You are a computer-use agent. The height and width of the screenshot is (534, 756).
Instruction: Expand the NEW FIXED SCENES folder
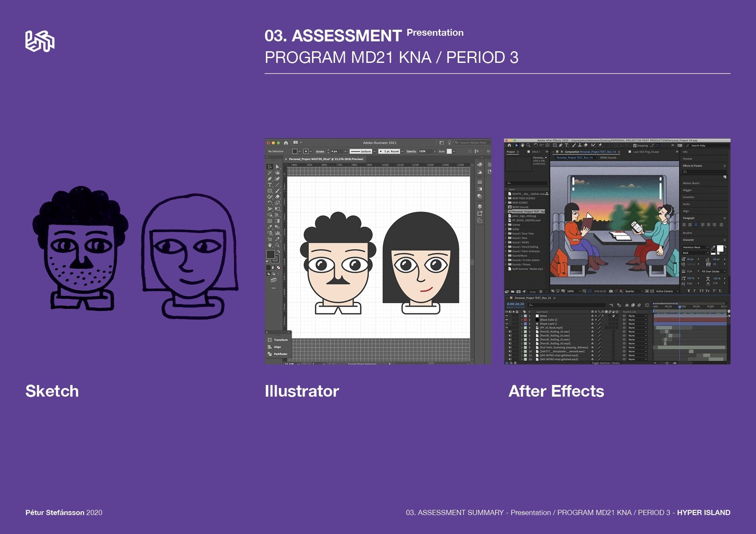[506, 198]
